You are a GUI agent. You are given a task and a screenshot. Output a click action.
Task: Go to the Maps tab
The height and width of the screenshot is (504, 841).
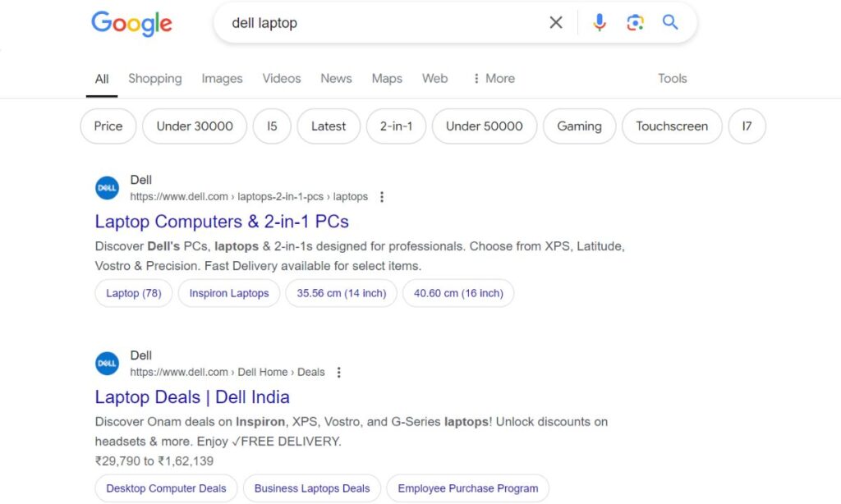(387, 79)
